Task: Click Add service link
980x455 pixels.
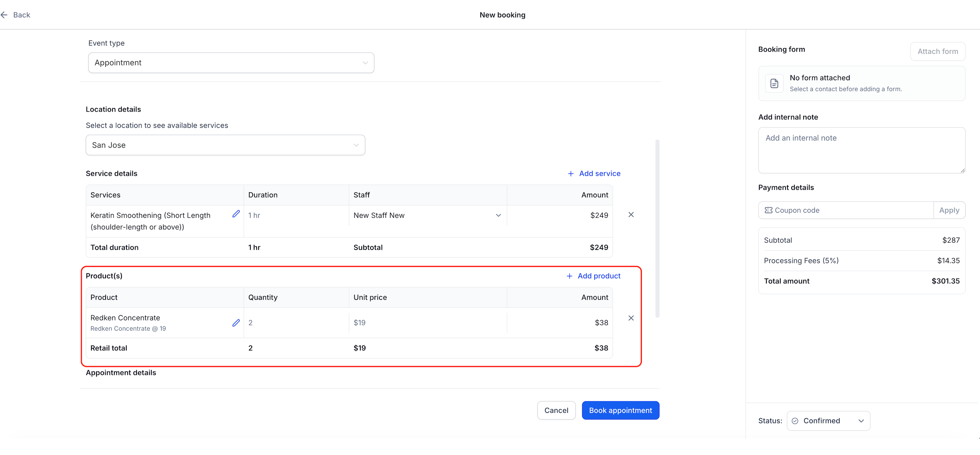Action: 594,174
